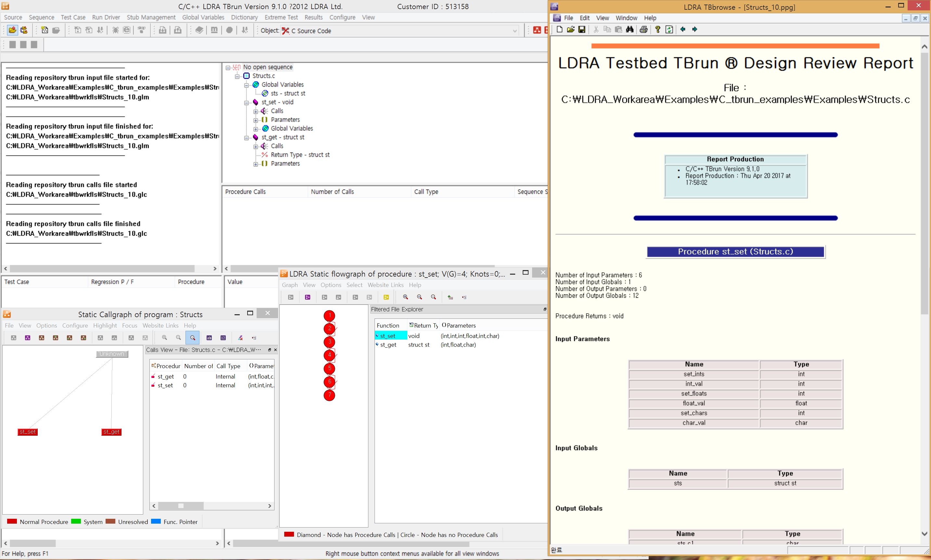Viewport: 931px width, 560px height.
Task: Select the sts - struct st tree item
Action: point(288,93)
